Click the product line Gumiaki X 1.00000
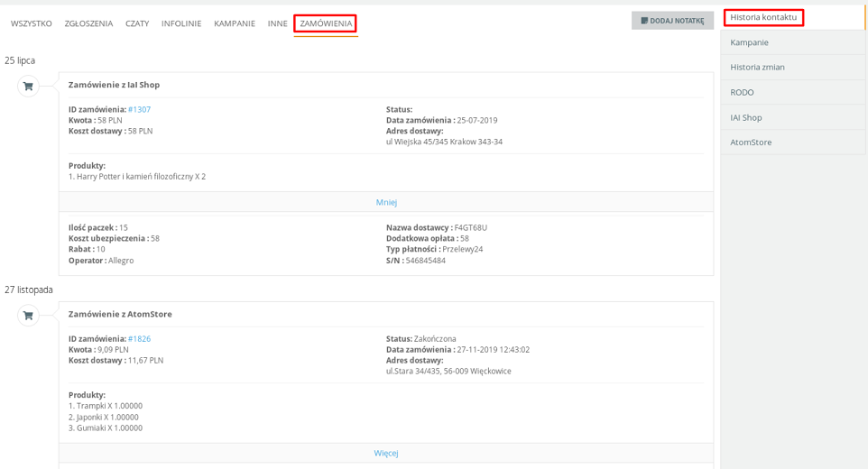Image resolution: width=868 pixels, height=469 pixels. pyautogui.click(x=106, y=428)
